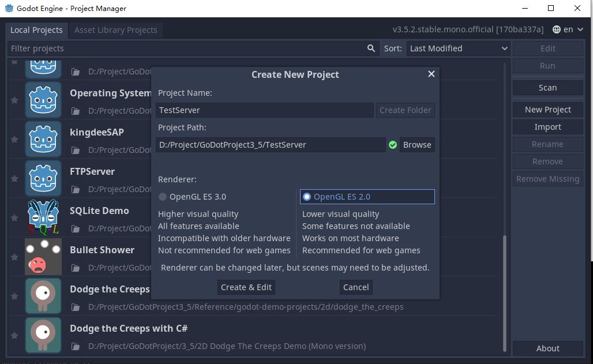Favorite the Dodge the Creeps star
Image resolution: width=593 pixels, height=364 pixels.
click(x=14, y=296)
